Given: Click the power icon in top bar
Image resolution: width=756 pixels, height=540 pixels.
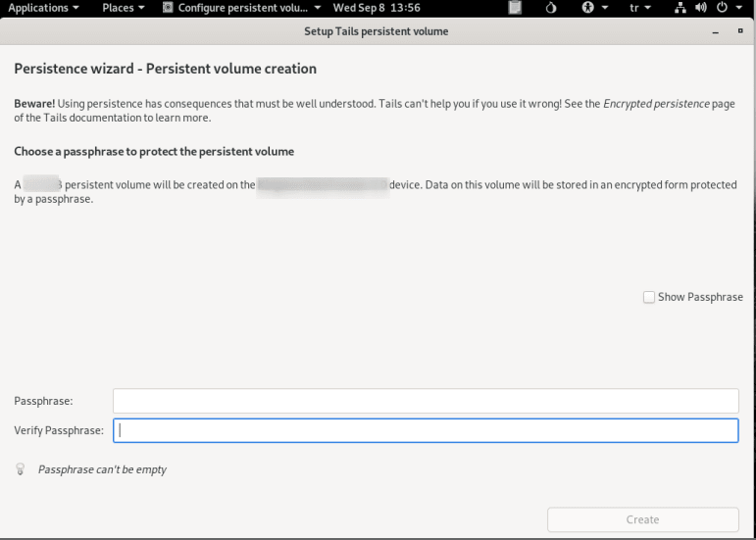Looking at the screenshot, I should pyautogui.click(x=724, y=9).
